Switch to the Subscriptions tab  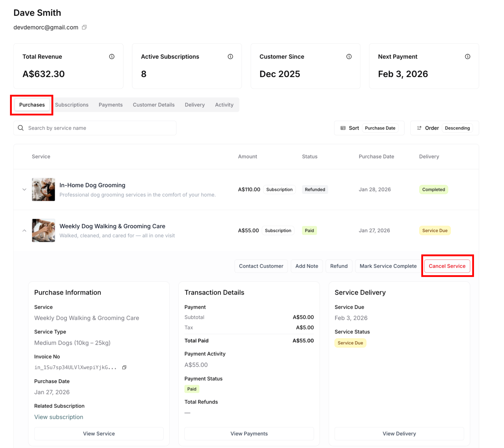click(x=72, y=105)
